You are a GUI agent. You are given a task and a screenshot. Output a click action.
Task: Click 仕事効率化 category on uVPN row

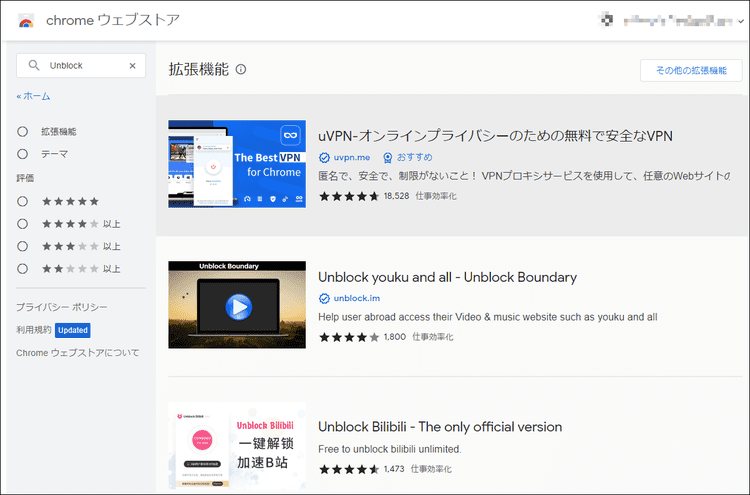[x=436, y=196]
